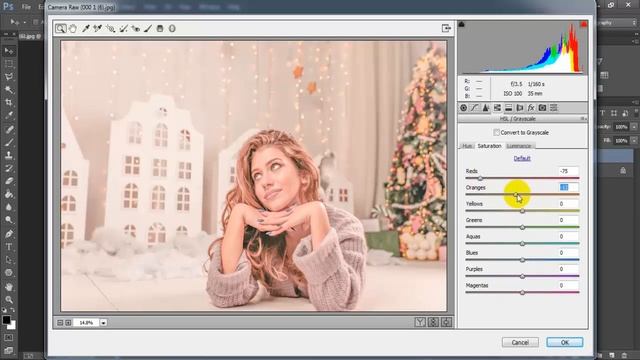Select the Color Sampler tool
The width and height of the screenshot is (640, 360).
(98, 29)
